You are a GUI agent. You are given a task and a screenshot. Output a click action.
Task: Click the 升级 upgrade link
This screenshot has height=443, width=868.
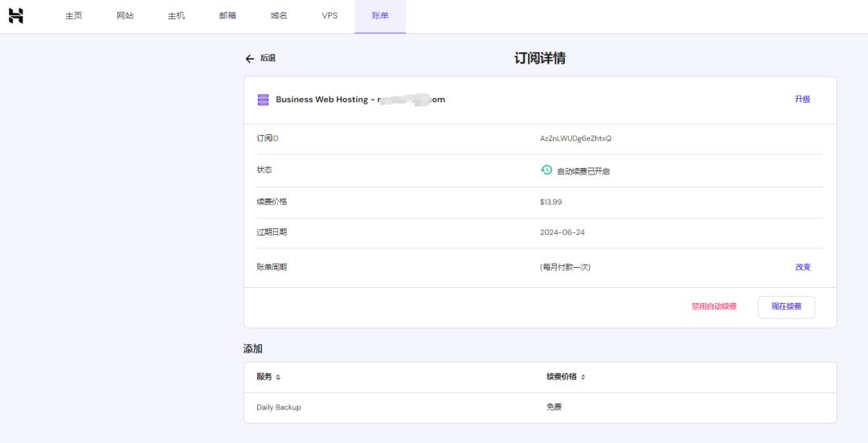pos(802,100)
